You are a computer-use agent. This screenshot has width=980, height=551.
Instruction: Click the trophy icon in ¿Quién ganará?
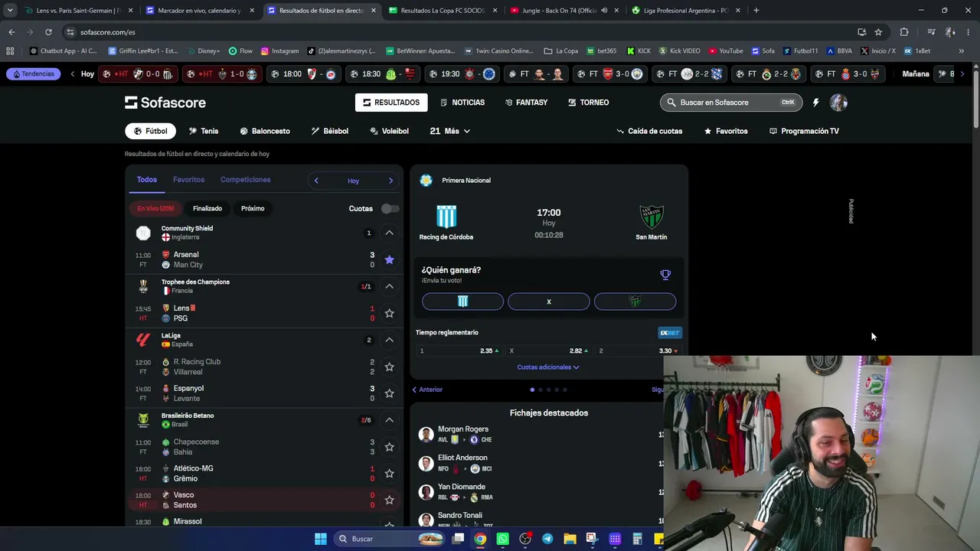[x=665, y=275]
